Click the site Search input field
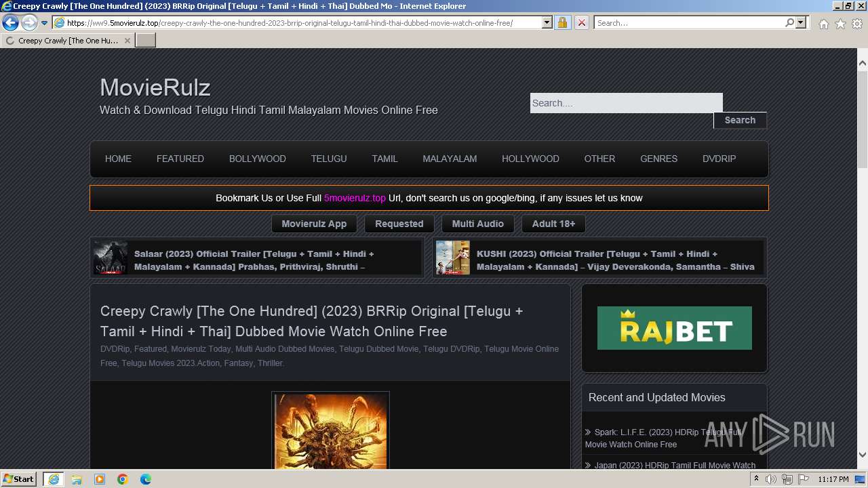The height and width of the screenshot is (488, 868). coord(626,103)
